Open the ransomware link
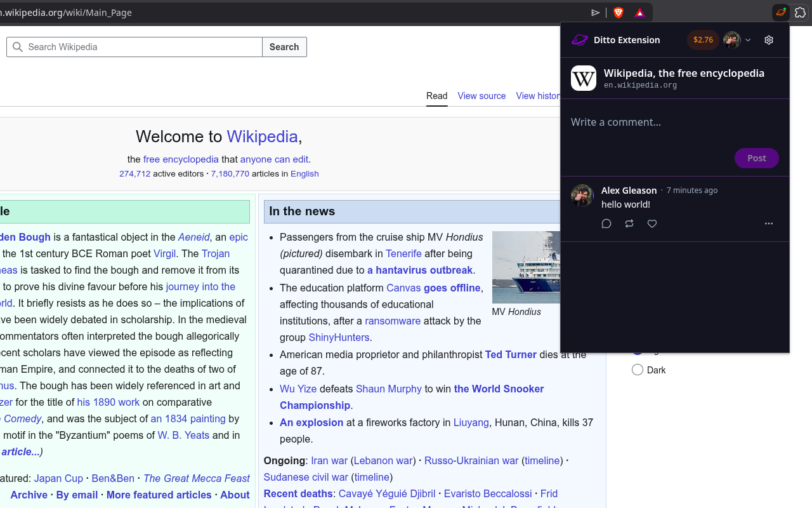The height and width of the screenshot is (508, 812). coord(393,321)
